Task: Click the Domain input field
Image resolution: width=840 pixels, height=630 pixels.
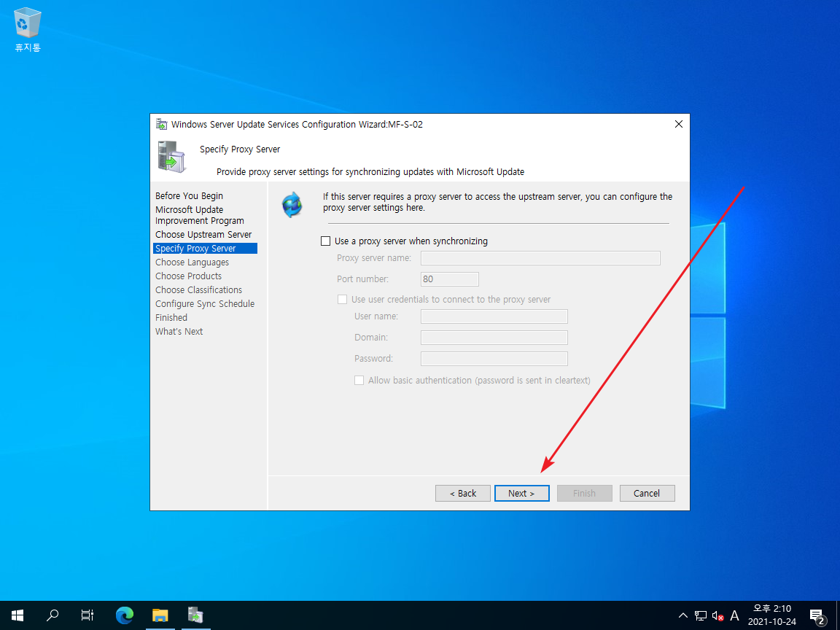Action: coord(494,338)
